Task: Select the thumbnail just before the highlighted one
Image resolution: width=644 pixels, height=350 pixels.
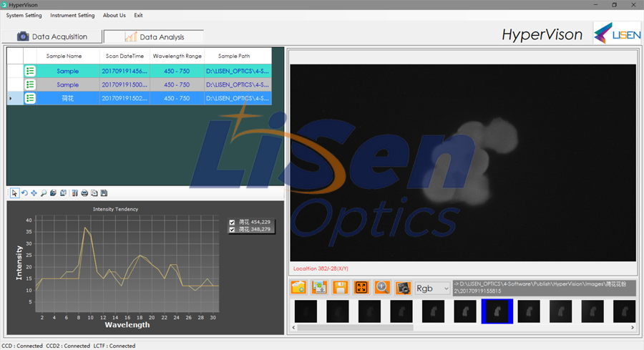Action: [x=465, y=311]
